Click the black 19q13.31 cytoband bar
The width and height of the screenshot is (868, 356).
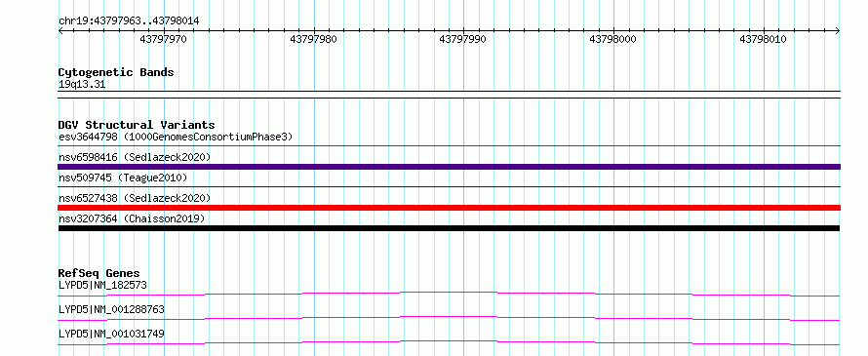click(450, 95)
